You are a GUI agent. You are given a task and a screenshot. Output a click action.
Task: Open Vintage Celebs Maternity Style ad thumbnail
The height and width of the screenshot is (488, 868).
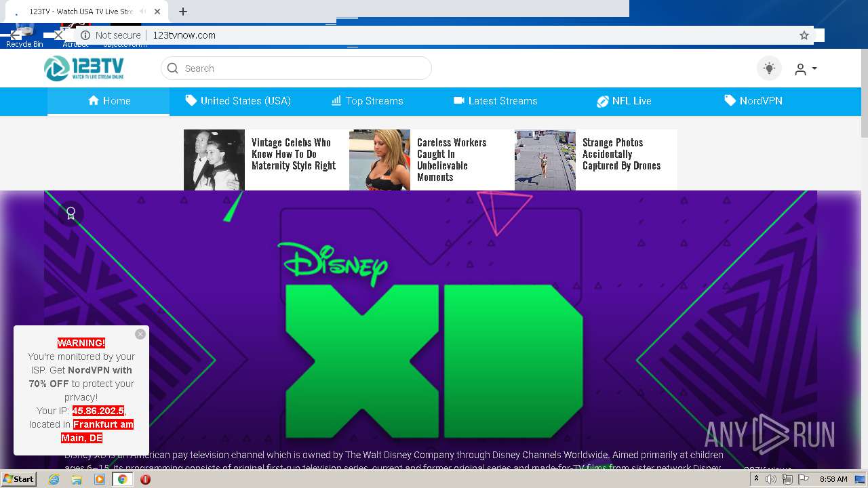tap(214, 160)
